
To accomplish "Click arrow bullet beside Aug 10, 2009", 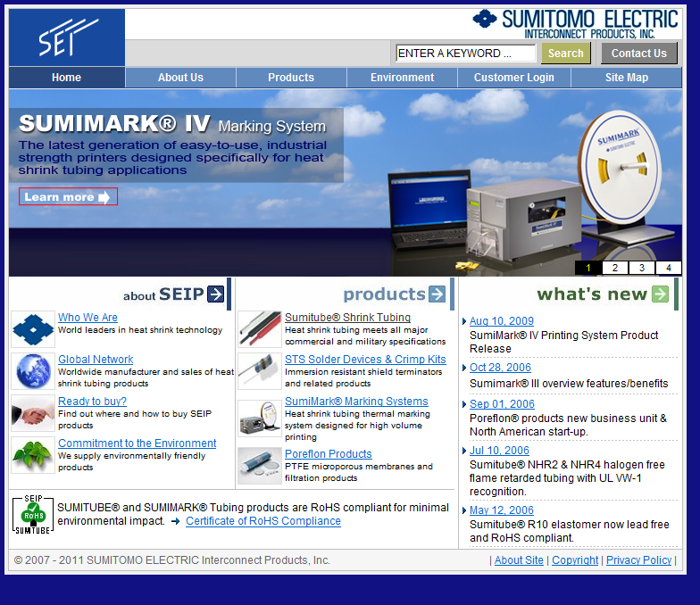I will pos(464,321).
